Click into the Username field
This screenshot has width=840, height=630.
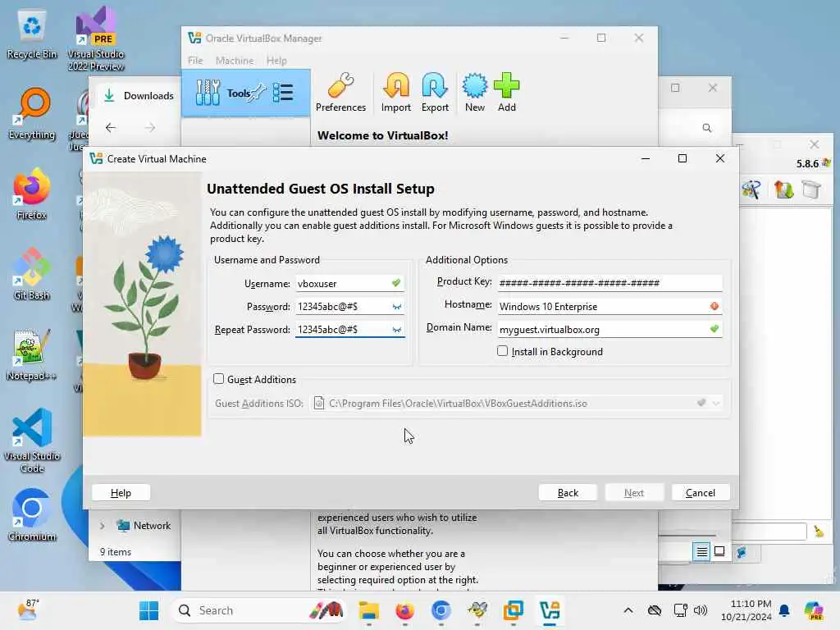[349, 283]
